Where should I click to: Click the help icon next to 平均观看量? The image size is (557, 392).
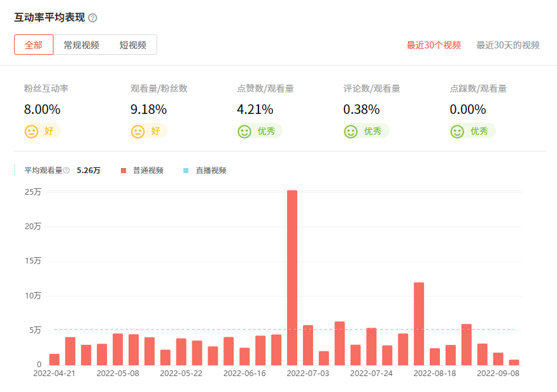click(66, 171)
